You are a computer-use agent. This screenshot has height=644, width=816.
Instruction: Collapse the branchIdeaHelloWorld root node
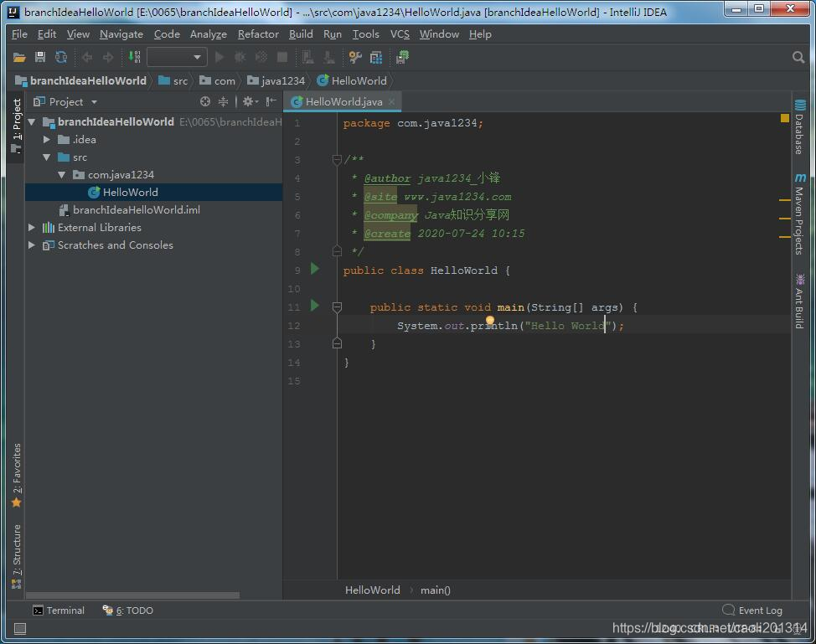32,122
